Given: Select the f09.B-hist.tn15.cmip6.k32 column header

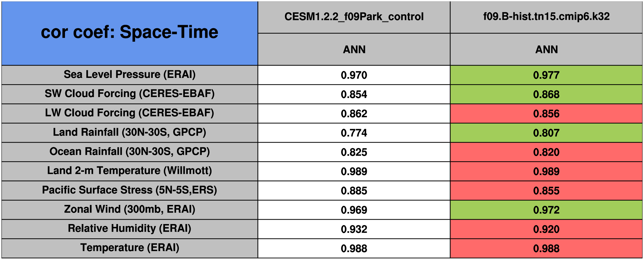Looking at the screenshot, I should pos(546,17).
